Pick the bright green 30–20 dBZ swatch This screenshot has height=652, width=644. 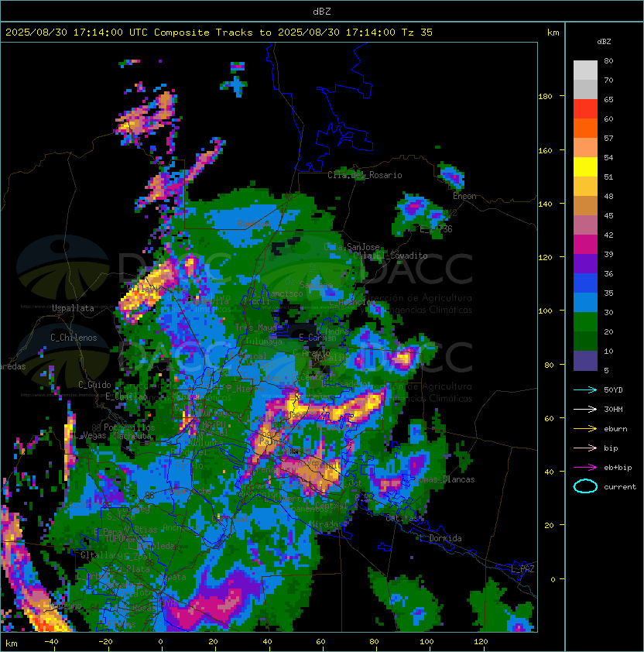(585, 322)
